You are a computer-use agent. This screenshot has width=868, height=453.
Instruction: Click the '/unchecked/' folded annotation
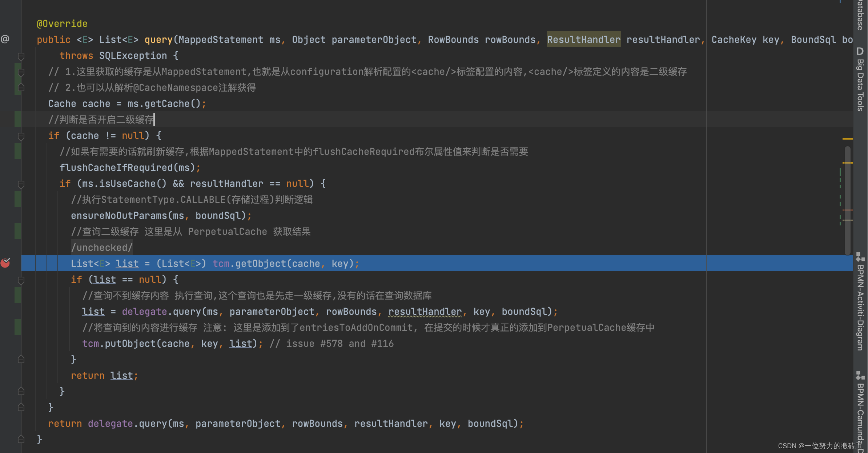pyautogui.click(x=102, y=248)
